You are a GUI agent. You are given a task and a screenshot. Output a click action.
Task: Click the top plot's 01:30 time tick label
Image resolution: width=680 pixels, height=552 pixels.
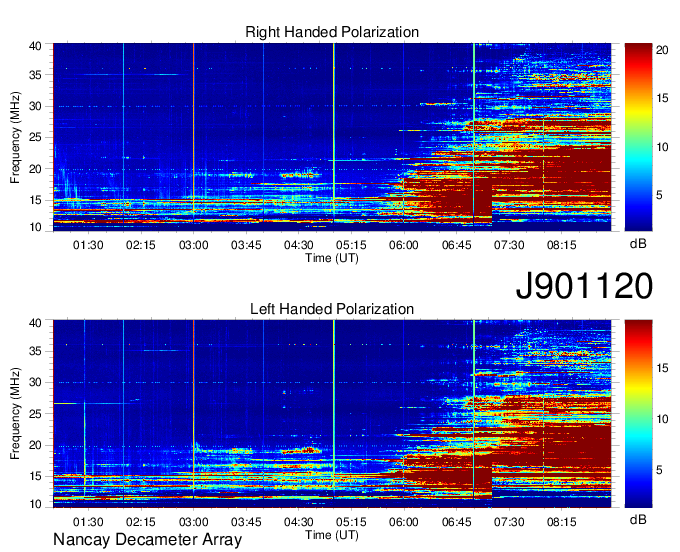(88, 245)
